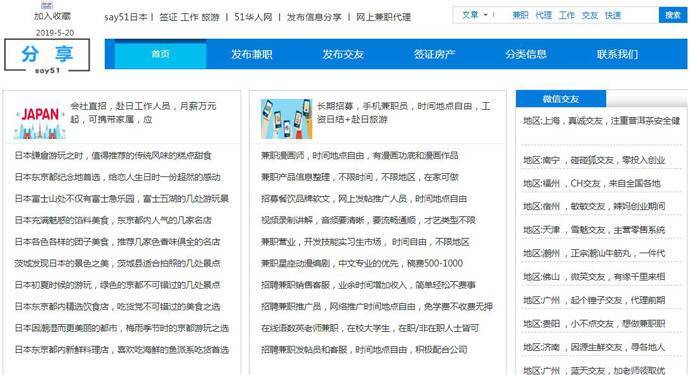Open the 招聘兼职销售客服 job listing
The image size is (690, 375).
[368, 285]
